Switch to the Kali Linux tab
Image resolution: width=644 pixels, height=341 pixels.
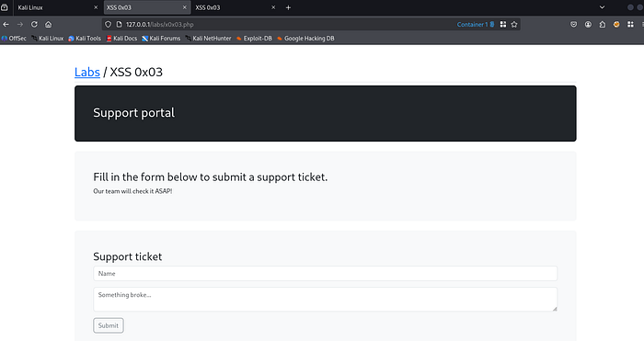pyautogui.click(x=57, y=7)
